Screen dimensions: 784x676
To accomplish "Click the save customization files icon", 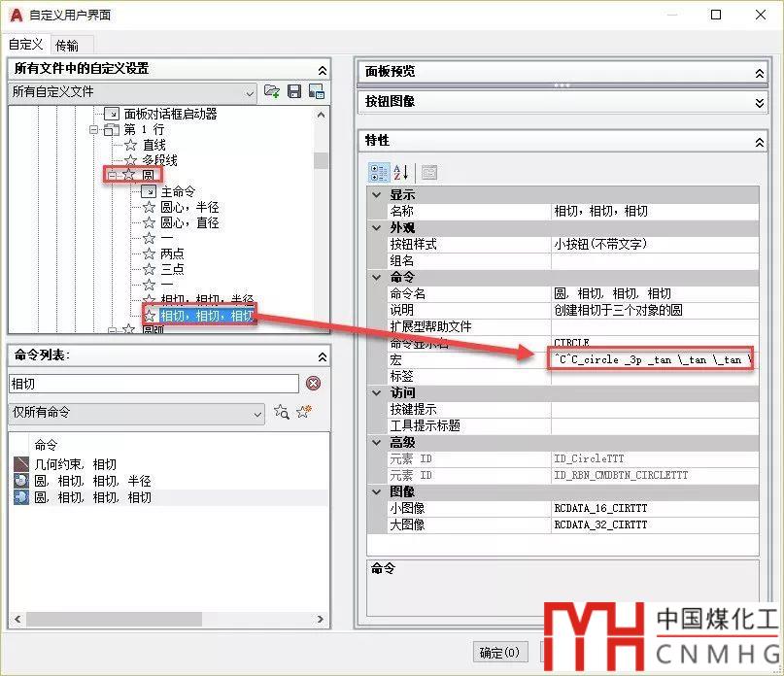I will (x=294, y=91).
